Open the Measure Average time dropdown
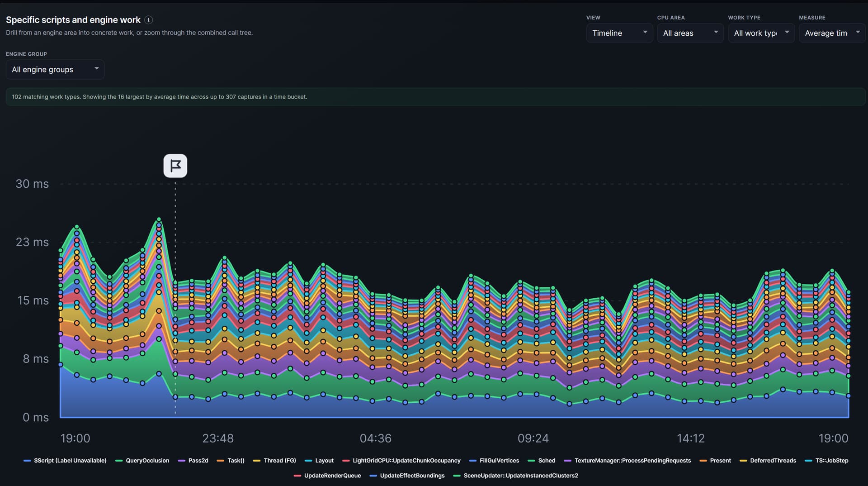 coord(832,33)
